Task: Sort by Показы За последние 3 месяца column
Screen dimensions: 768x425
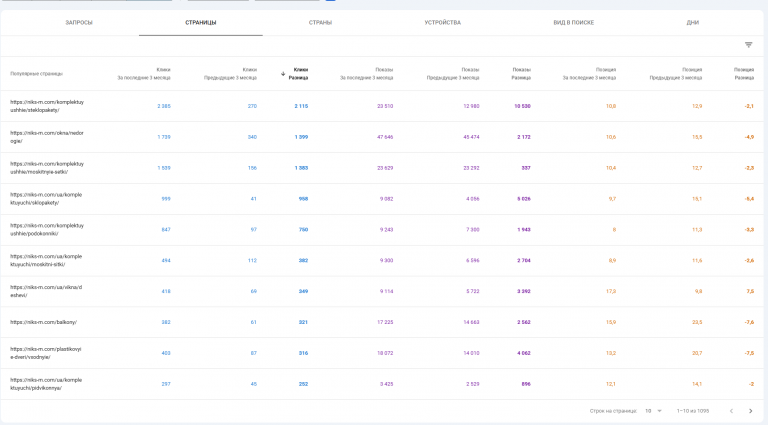Action: coord(366,73)
